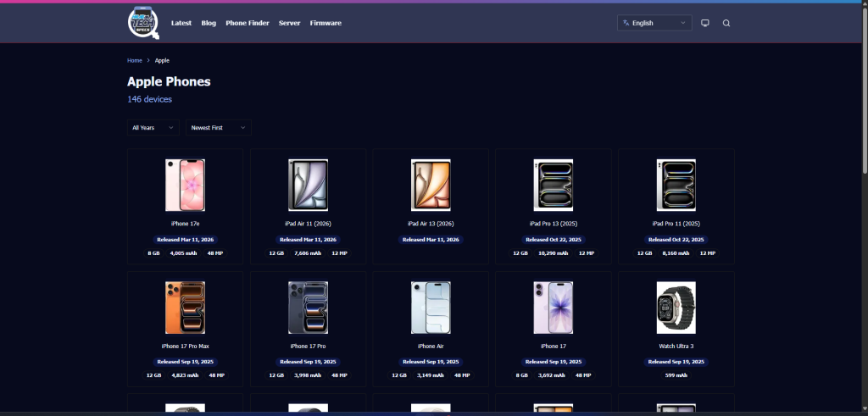Click the 8,160 mAh battery badge
Image resolution: width=868 pixels, height=416 pixels.
click(676, 253)
